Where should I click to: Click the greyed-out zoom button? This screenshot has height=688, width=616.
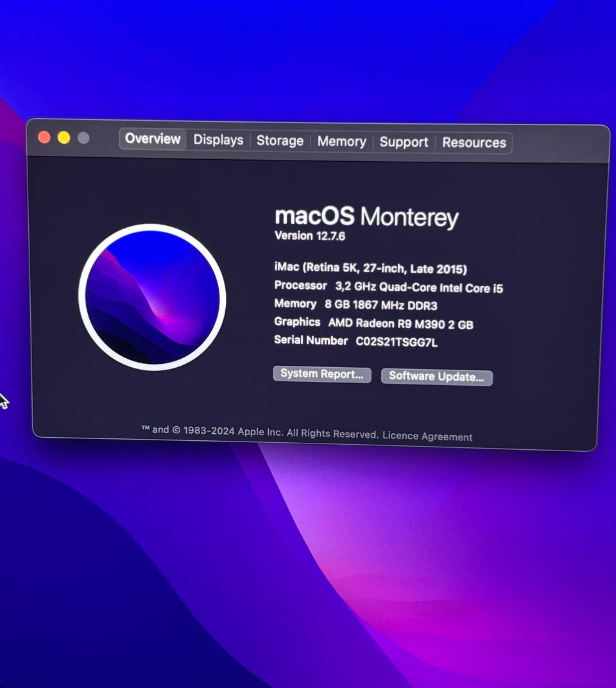point(84,138)
